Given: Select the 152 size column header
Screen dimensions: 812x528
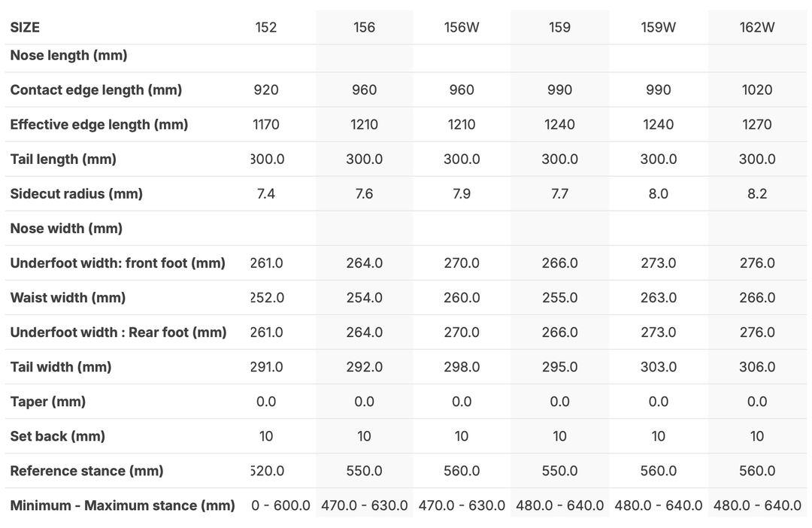Looking at the screenshot, I should click(266, 27).
